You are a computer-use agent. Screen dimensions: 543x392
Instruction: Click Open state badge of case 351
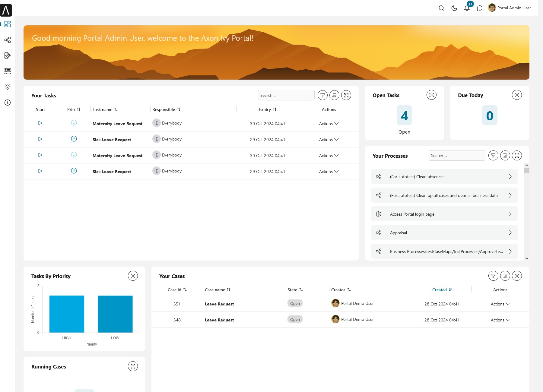(x=295, y=303)
